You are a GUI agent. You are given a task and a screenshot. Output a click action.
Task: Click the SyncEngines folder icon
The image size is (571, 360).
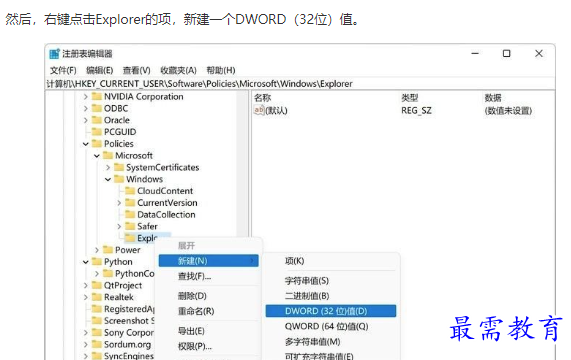click(97, 356)
